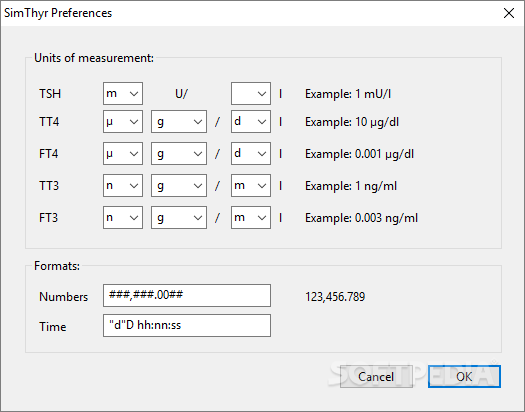The width and height of the screenshot is (525, 412).
Task: Click the number preview '123,456.789'
Action: pos(335,297)
